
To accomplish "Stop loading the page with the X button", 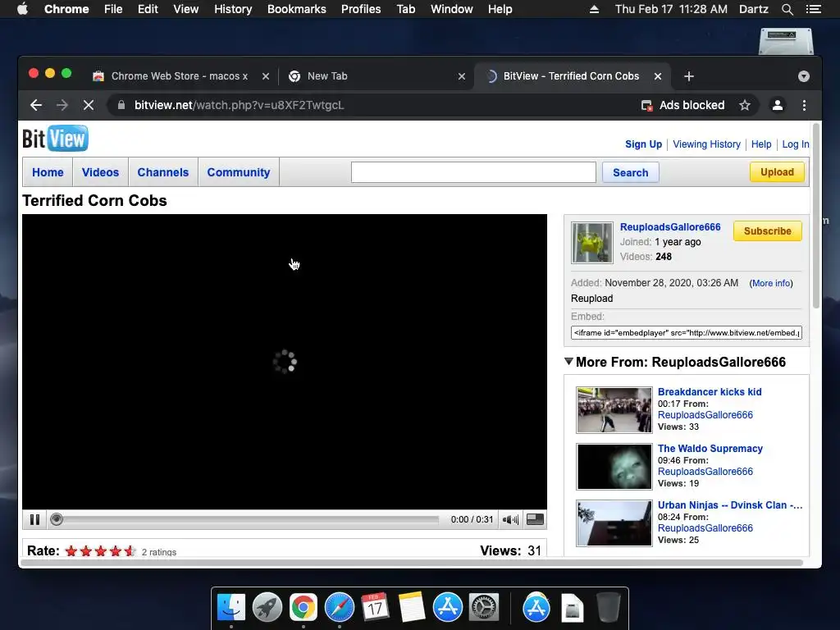I will click(89, 105).
